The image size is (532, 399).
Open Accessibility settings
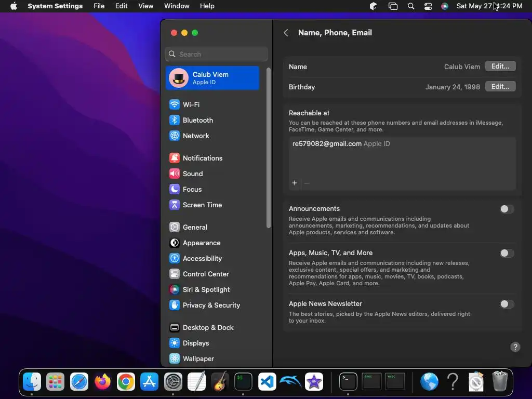point(195,259)
